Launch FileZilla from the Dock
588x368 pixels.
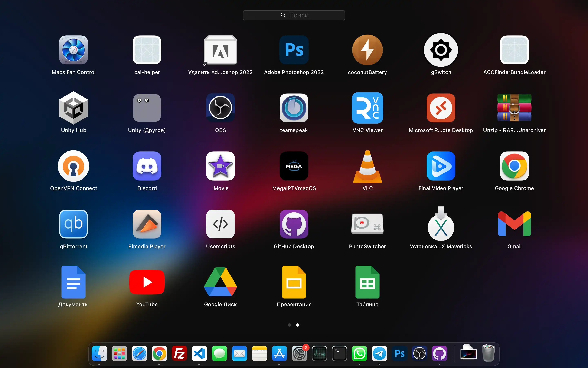pyautogui.click(x=179, y=353)
